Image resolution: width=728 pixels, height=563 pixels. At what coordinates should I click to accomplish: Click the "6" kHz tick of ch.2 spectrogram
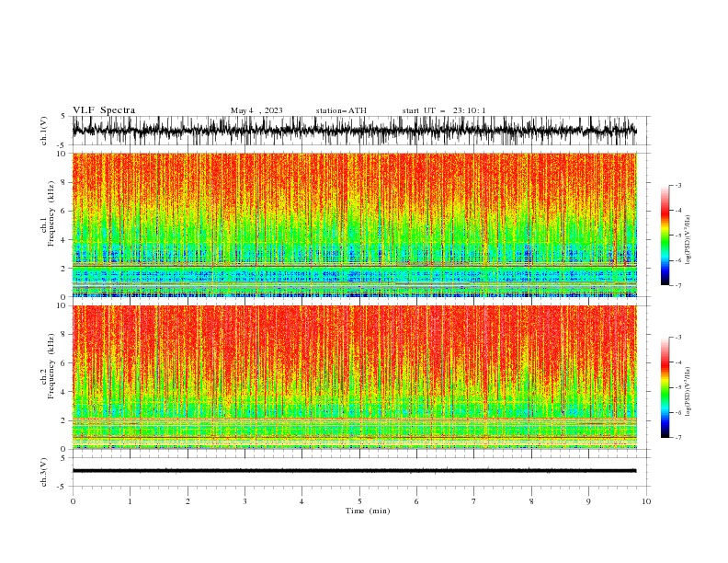[63, 363]
